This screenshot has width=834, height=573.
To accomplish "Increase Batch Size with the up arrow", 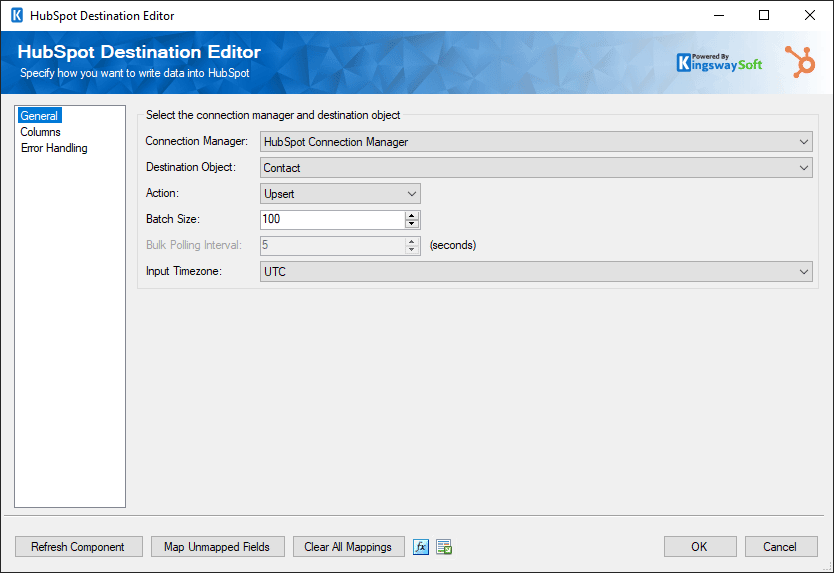I will click(x=412, y=215).
